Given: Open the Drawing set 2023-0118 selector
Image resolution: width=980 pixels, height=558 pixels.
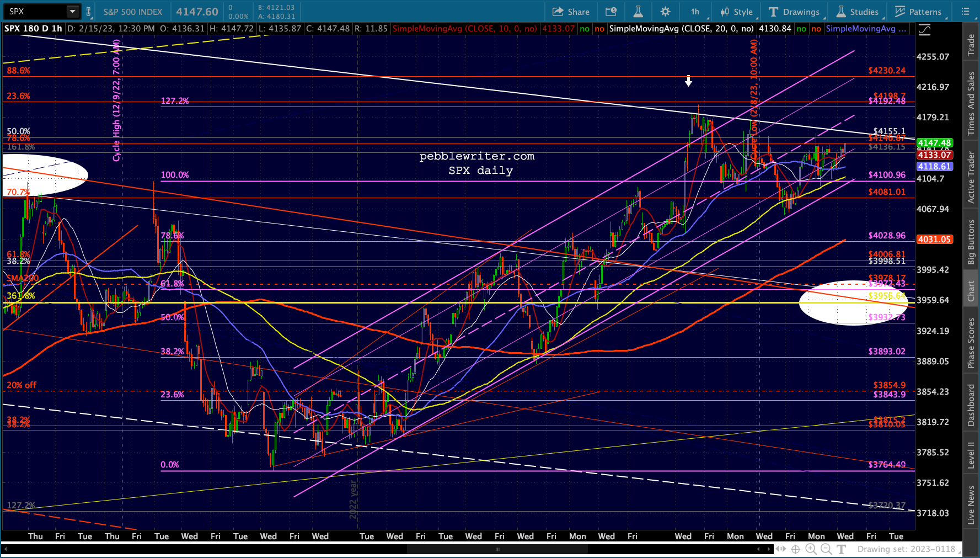Looking at the screenshot, I should coord(906,549).
